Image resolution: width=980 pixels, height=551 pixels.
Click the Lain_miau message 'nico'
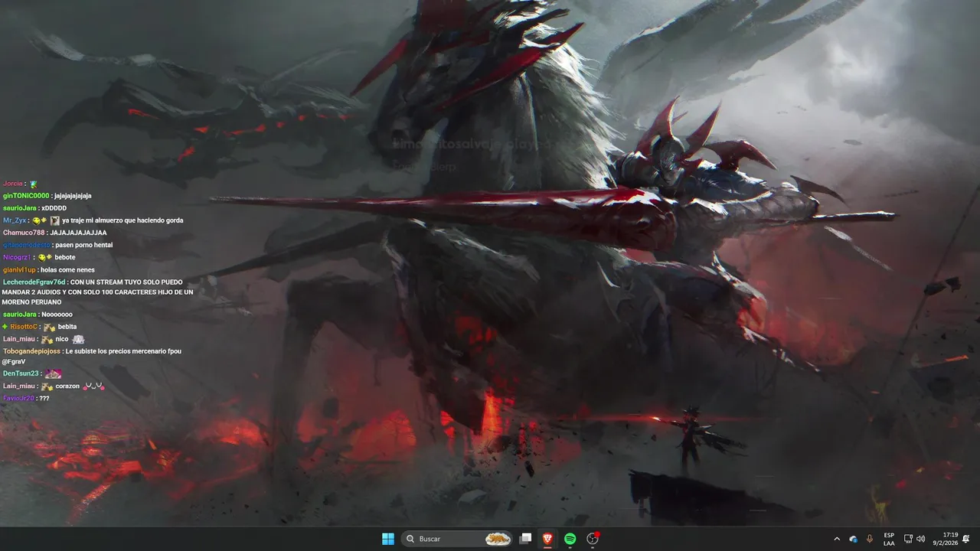62,339
